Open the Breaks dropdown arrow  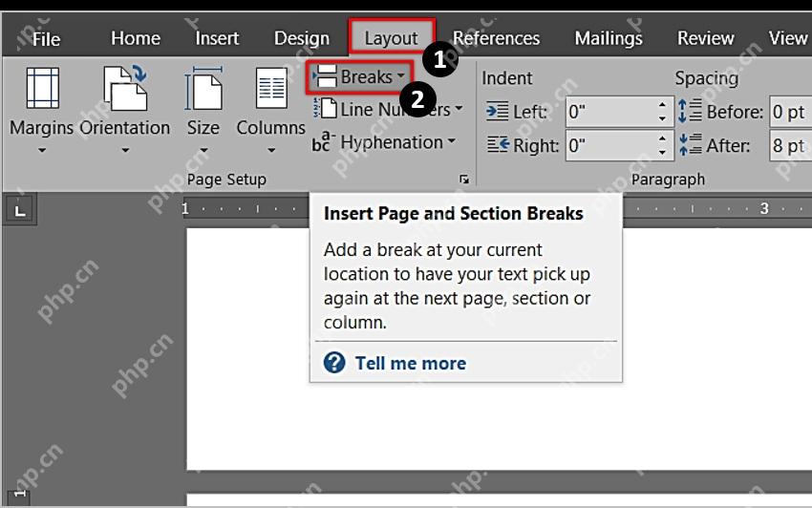(x=401, y=76)
